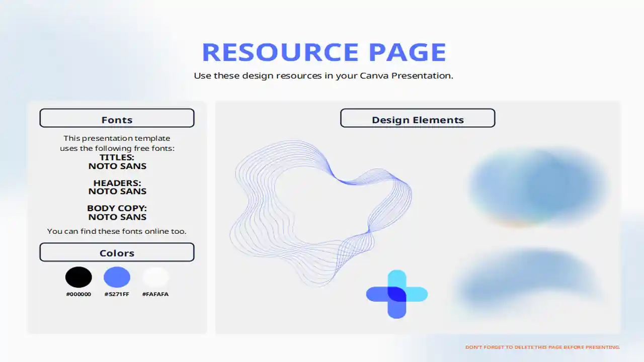Click the Colors heading box

click(117, 252)
